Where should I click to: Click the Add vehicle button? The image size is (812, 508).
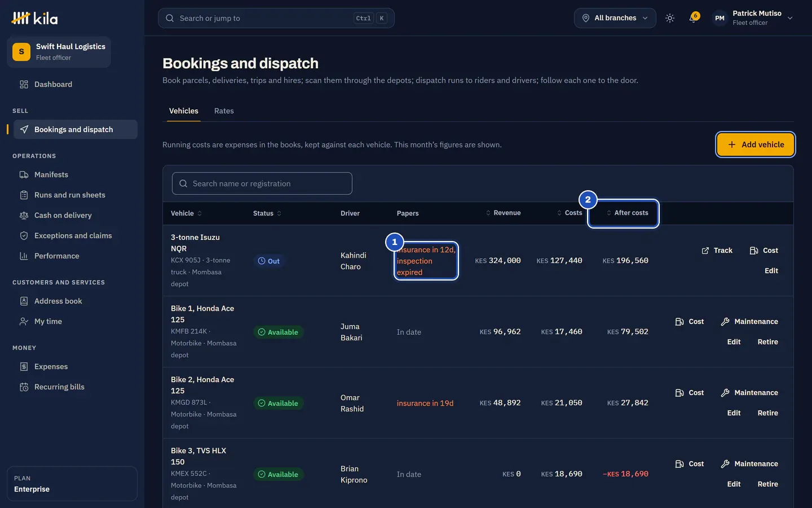[756, 144]
